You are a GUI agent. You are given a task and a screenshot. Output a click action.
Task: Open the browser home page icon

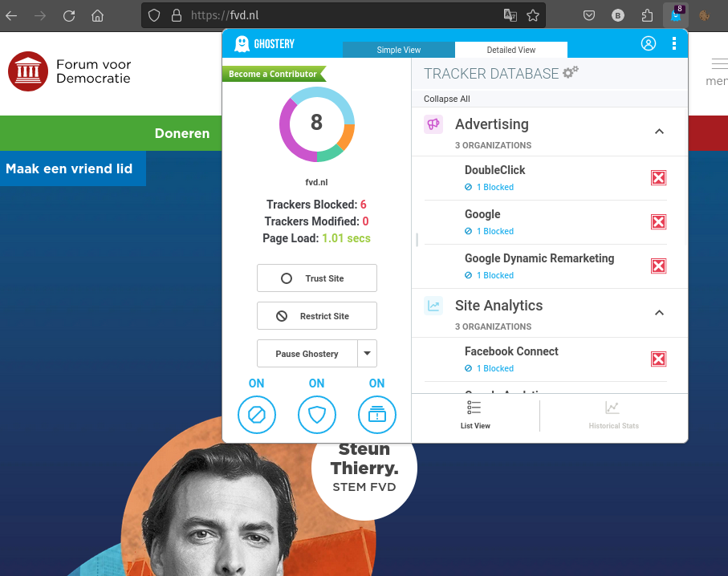[97, 16]
